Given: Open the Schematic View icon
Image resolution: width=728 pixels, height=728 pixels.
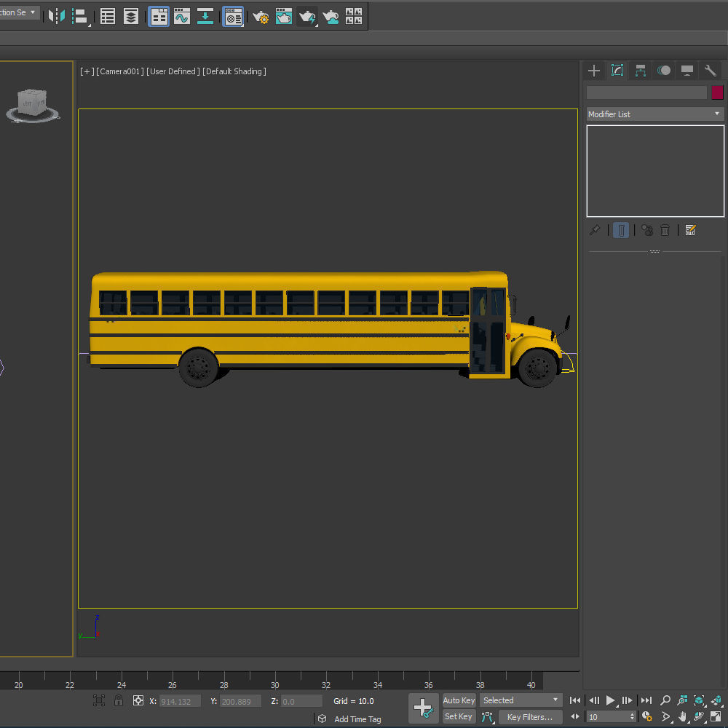Looking at the screenshot, I should [205, 16].
